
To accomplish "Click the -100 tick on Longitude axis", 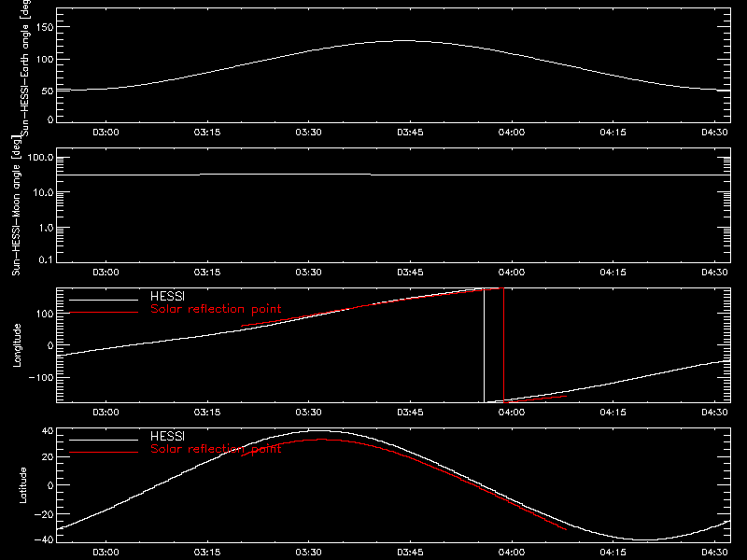I will click(41, 377).
